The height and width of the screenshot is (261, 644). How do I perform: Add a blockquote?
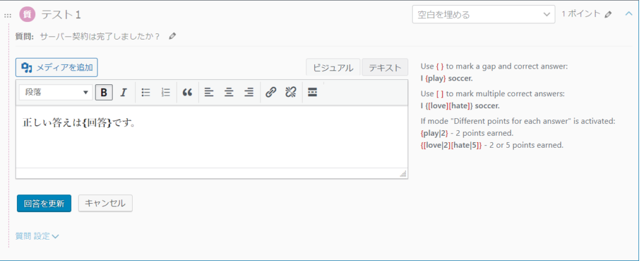click(187, 92)
